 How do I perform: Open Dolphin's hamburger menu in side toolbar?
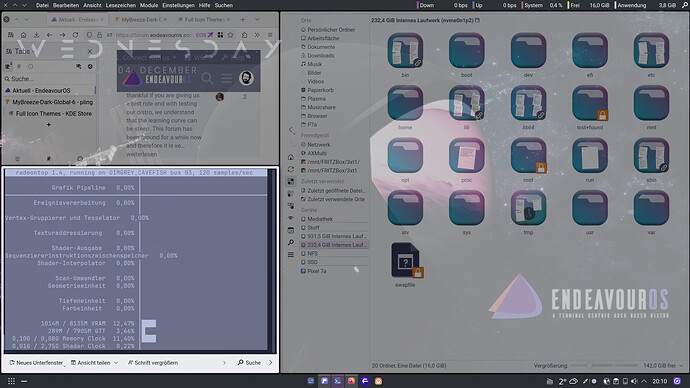click(x=290, y=254)
